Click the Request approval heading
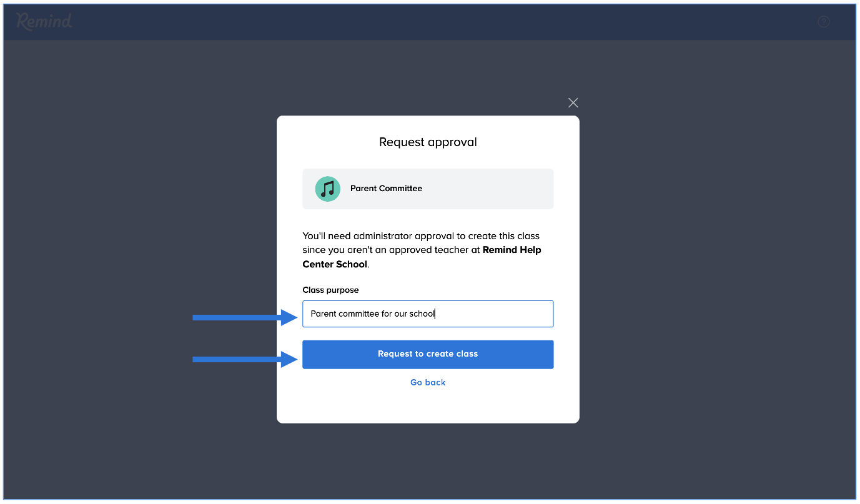Viewport: 860px width, 504px height. [428, 142]
